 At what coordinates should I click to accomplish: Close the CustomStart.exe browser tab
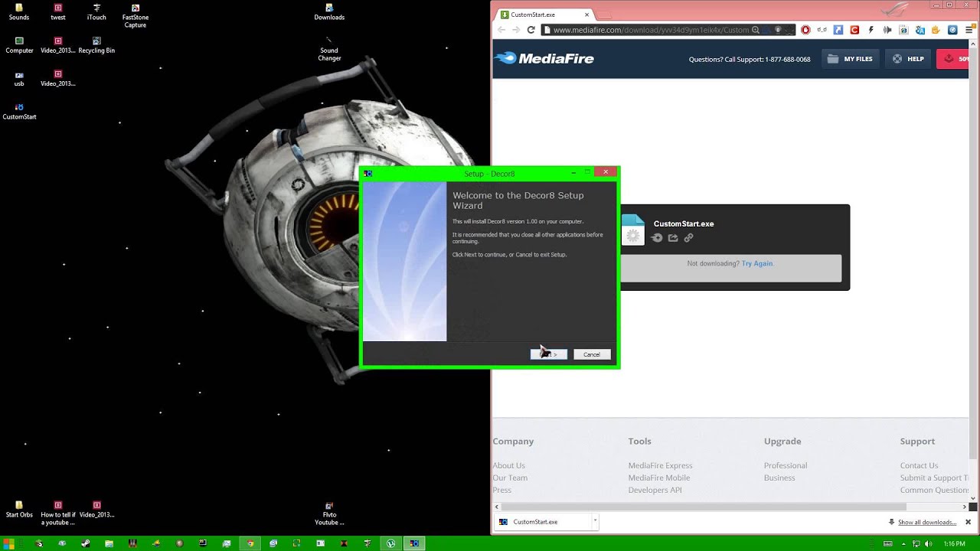(x=587, y=15)
